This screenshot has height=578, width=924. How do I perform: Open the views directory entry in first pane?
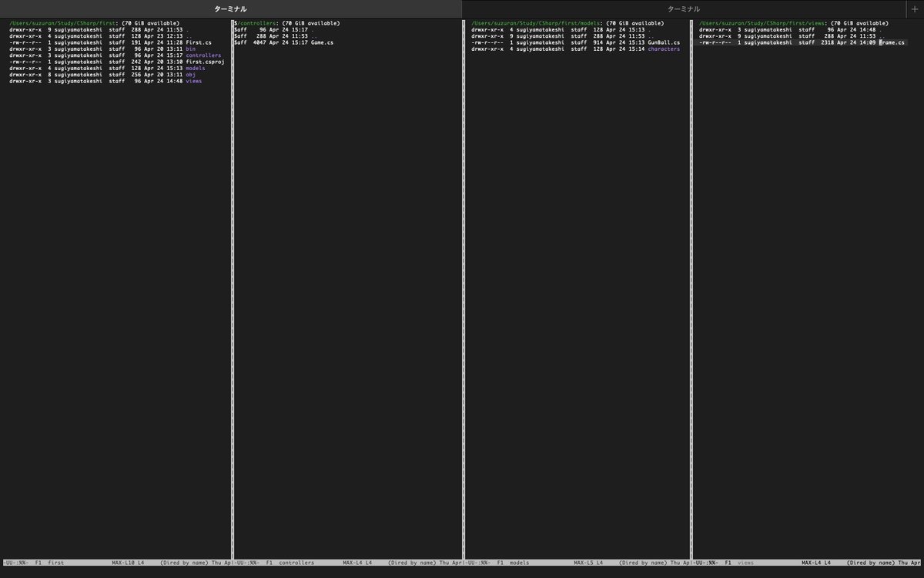[193, 81]
